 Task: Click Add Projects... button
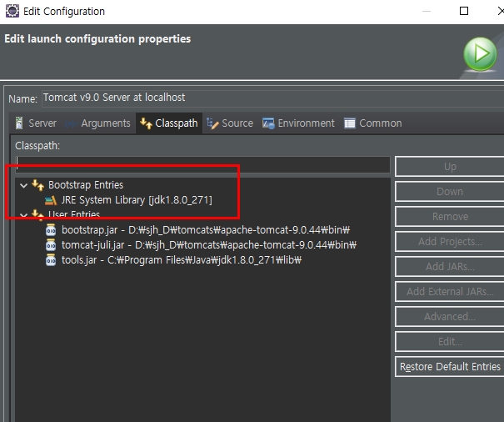click(450, 241)
